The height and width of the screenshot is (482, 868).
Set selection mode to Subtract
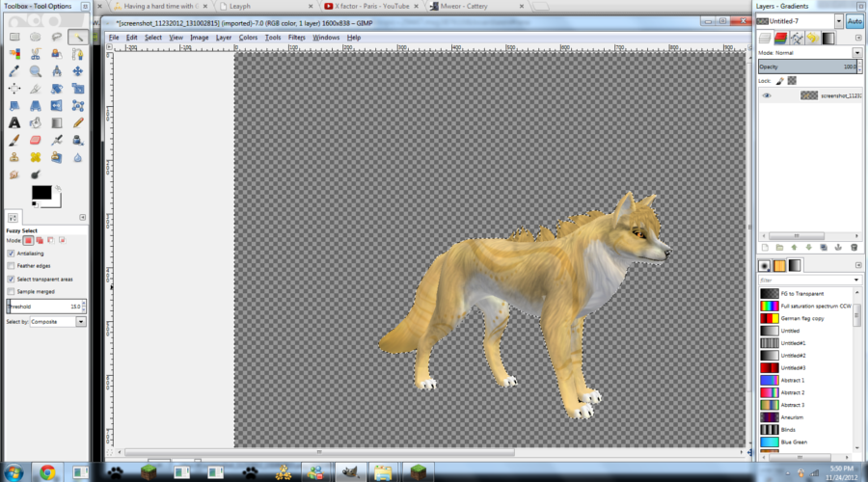tap(50, 241)
